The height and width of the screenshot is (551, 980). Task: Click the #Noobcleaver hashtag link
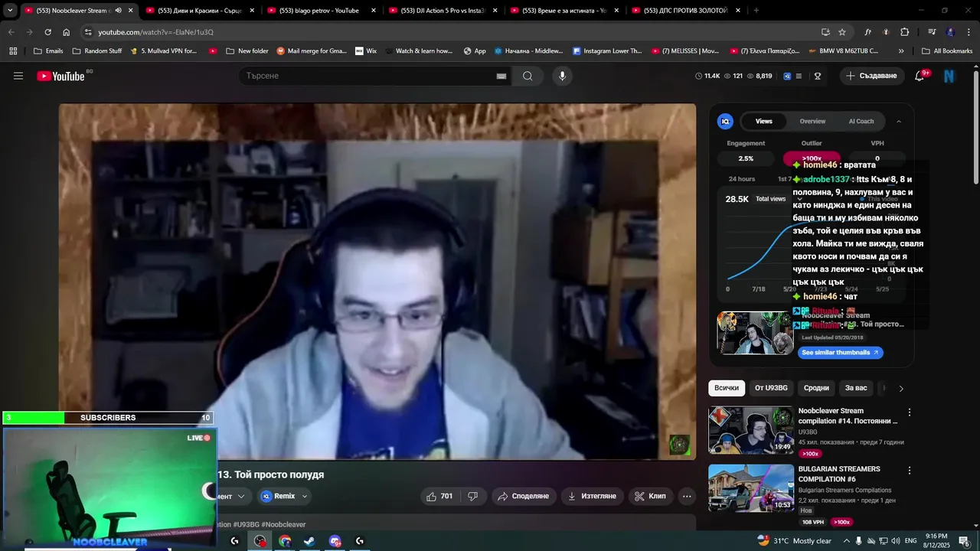click(x=283, y=525)
